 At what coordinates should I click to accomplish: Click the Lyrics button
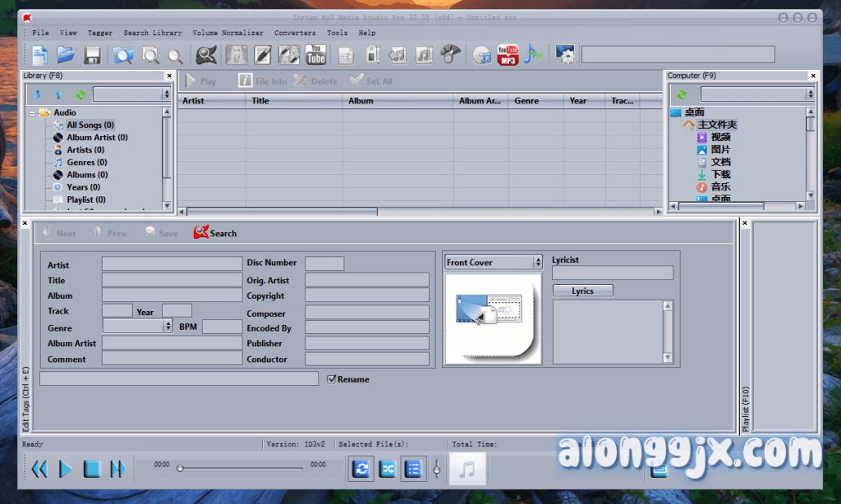click(x=582, y=291)
